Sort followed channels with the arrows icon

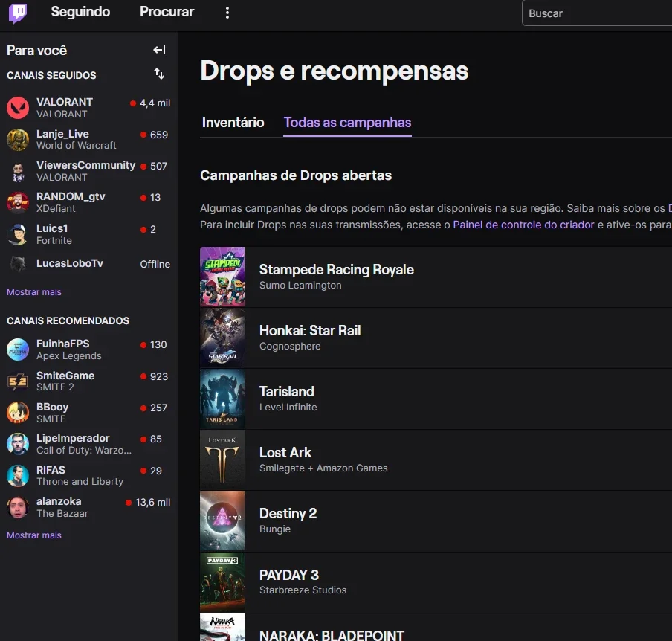159,74
